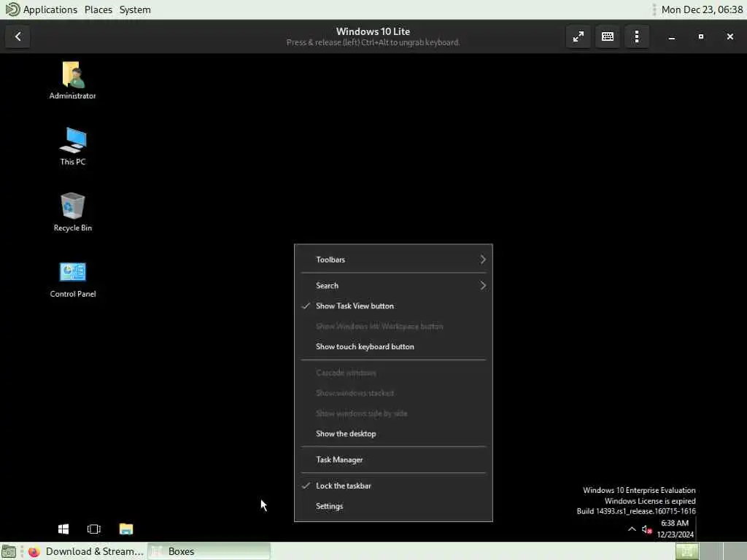
Task: Open Task Manager from context menu
Action: tap(393, 459)
